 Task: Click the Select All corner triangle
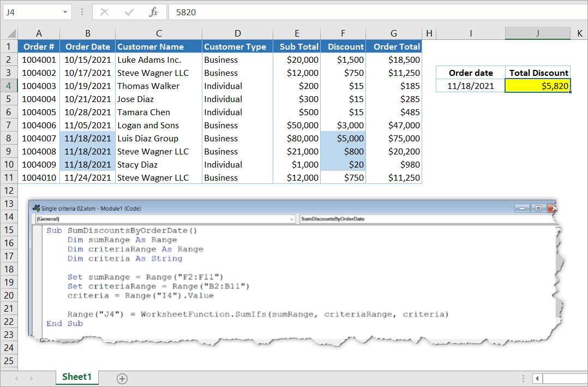coord(9,34)
